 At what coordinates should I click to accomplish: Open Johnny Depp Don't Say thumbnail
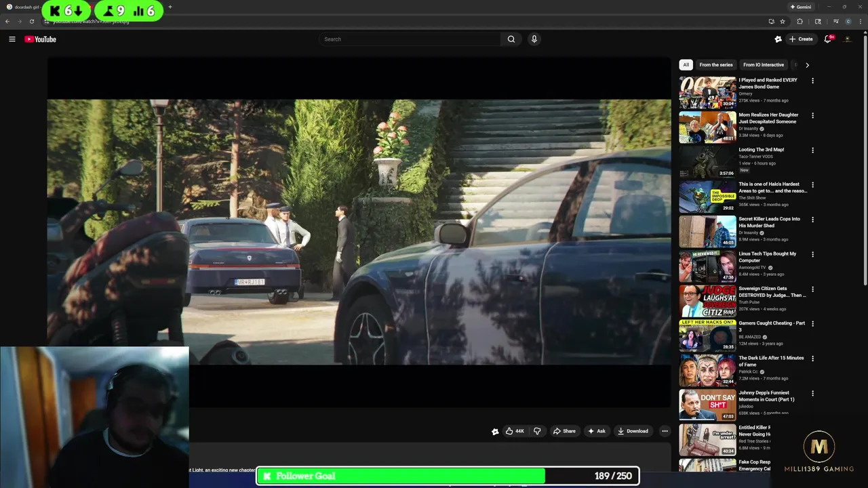pyautogui.click(x=707, y=405)
